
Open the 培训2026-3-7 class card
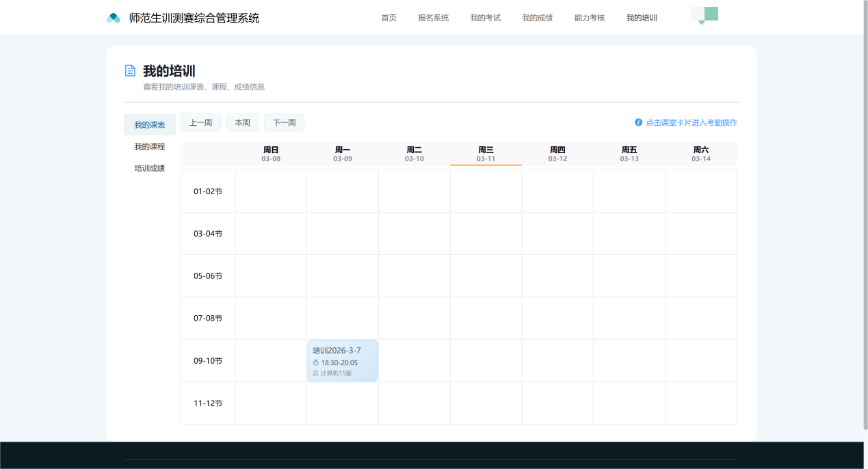tap(343, 360)
